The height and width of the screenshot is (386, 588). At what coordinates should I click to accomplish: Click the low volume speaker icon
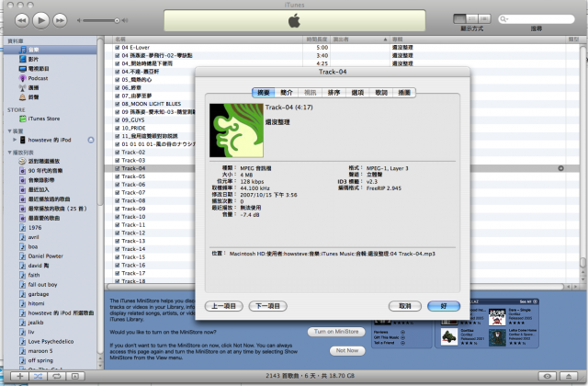coord(79,20)
